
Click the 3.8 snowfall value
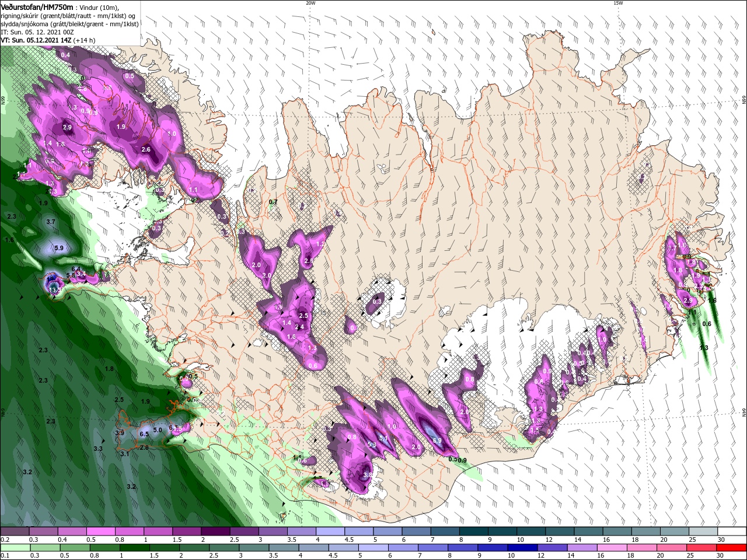tap(367, 475)
